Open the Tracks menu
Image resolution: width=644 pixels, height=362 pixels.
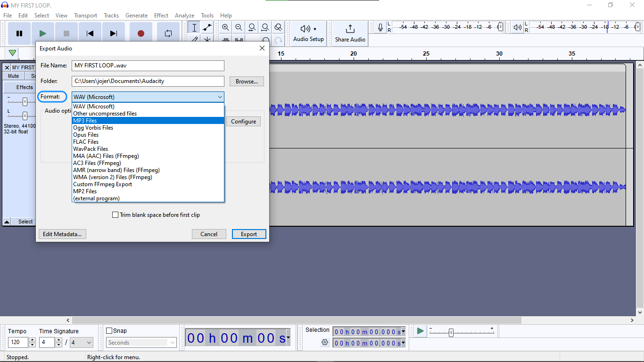pos(111,15)
